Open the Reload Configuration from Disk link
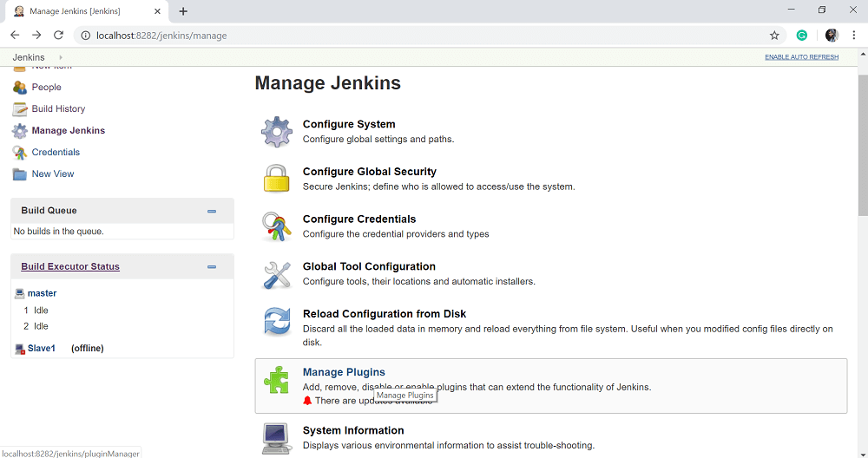 (x=385, y=314)
